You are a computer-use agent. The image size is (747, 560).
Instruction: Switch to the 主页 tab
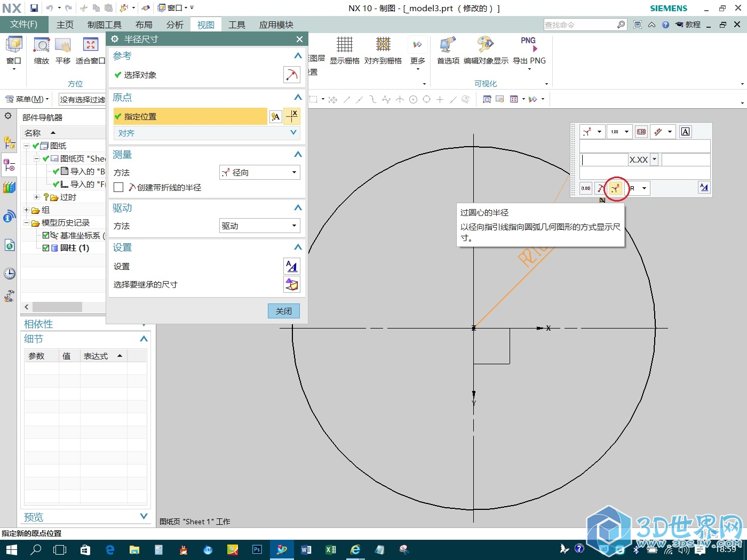tap(65, 25)
